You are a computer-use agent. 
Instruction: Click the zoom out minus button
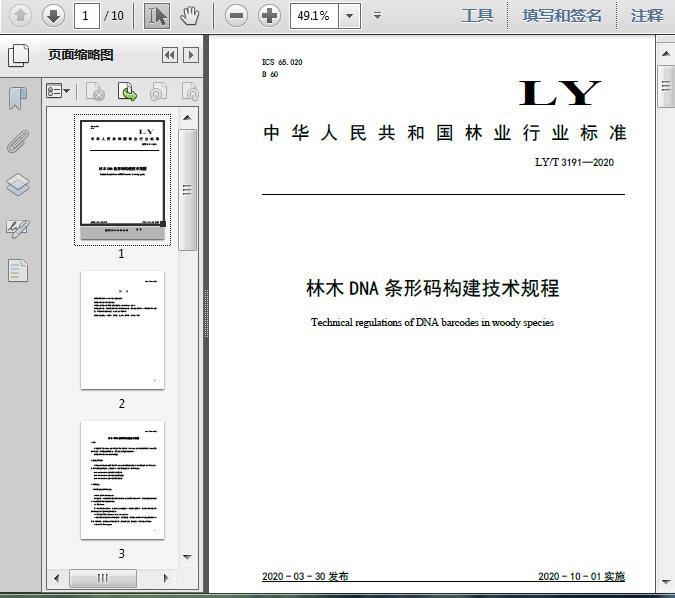(x=236, y=15)
